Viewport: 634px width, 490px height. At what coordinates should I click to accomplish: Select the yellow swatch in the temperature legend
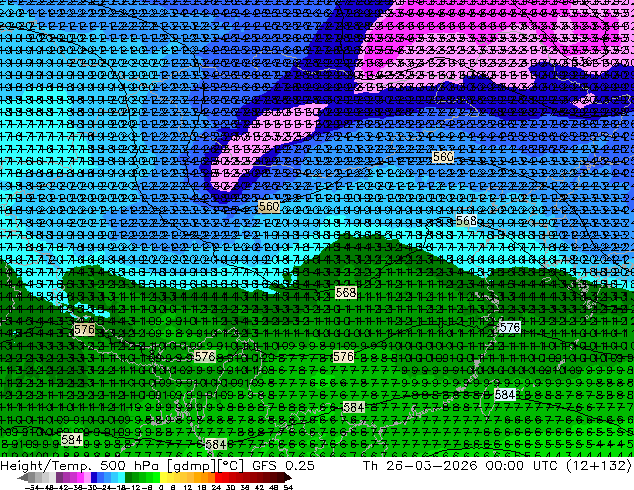tap(164, 477)
